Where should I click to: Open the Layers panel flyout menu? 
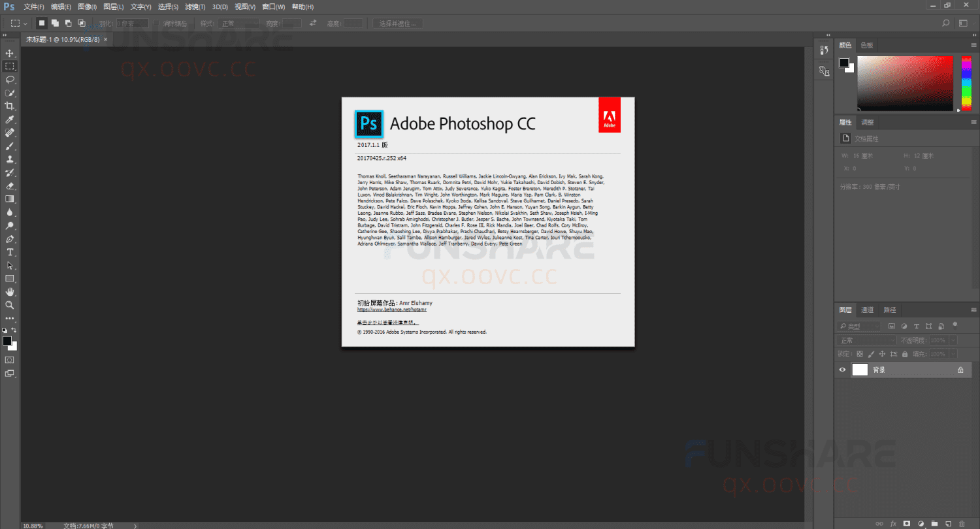coord(973,310)
